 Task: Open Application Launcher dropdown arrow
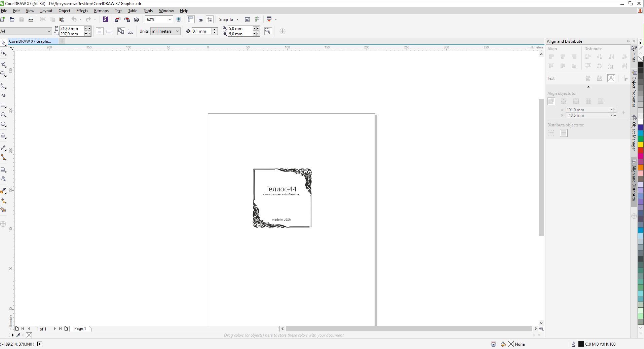[x=276, y=20]
